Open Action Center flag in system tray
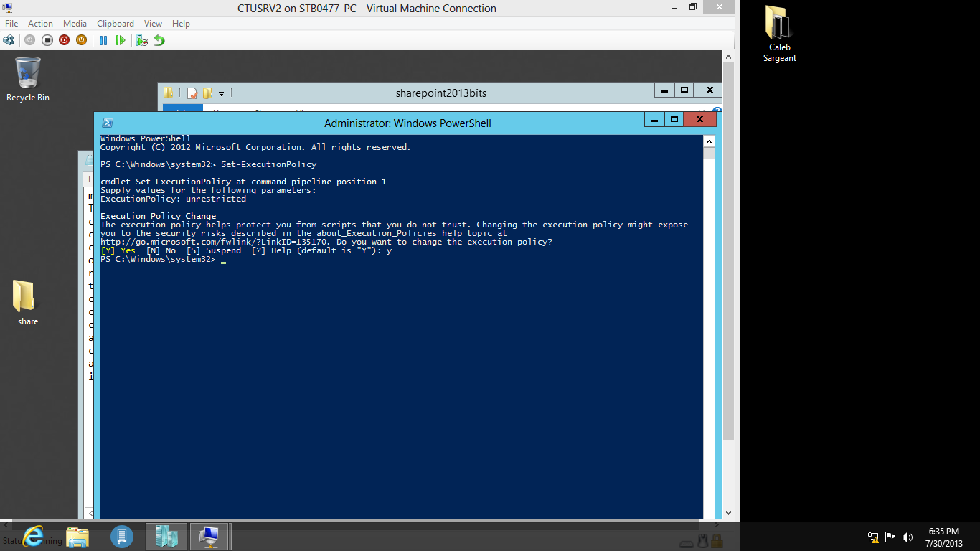980x551 pixels. (x=890, y=537)
